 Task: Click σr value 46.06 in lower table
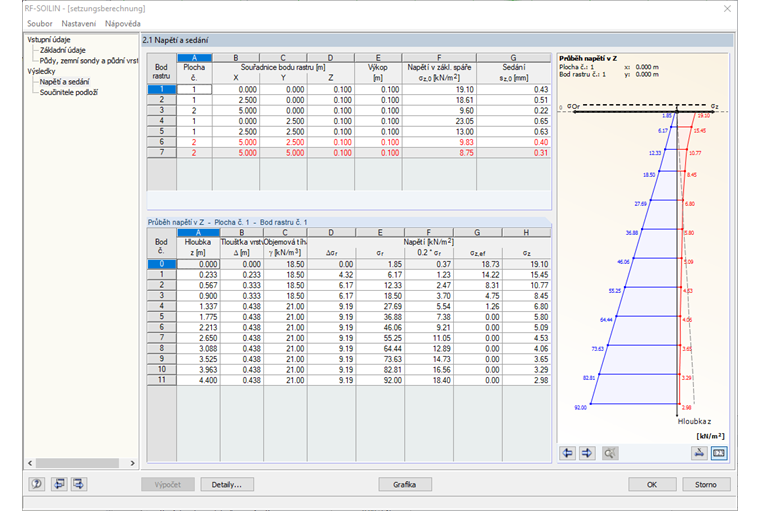380,327
